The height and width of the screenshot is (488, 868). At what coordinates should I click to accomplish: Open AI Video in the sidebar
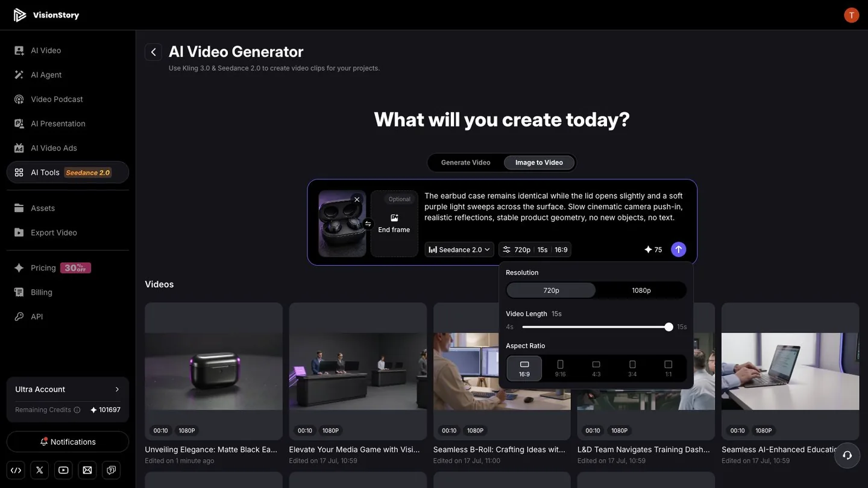pyautogui.click(x=68, y=51)
